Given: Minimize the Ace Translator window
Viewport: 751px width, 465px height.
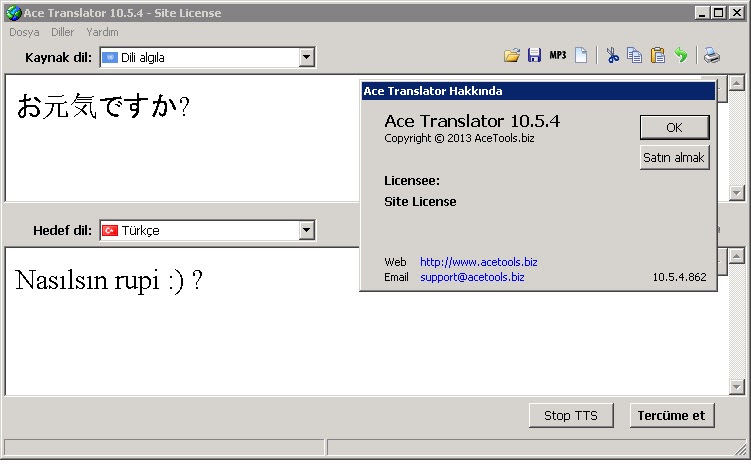Looking at the screenshot, I should (x=702, y=13).
